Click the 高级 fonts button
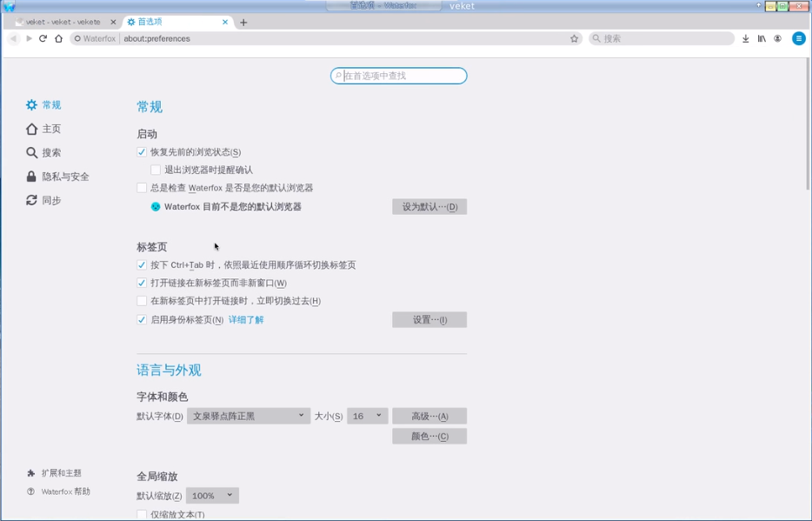 click(x=429, y=416)
